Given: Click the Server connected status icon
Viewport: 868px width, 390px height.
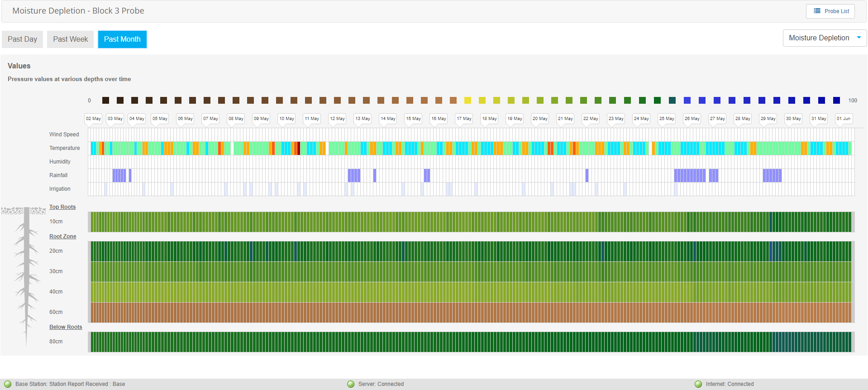Looking at the screenshot, I should click(x=351, y=384).
